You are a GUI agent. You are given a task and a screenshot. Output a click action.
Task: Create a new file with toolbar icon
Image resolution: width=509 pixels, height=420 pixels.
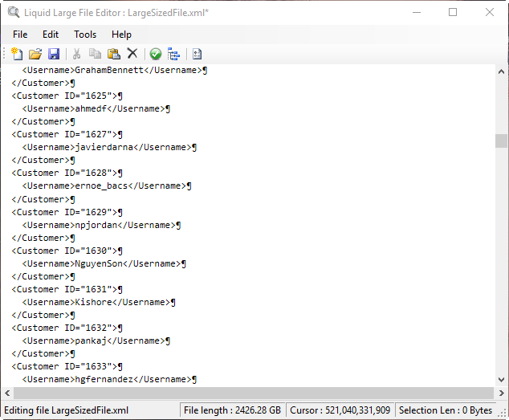pos(17,54)
